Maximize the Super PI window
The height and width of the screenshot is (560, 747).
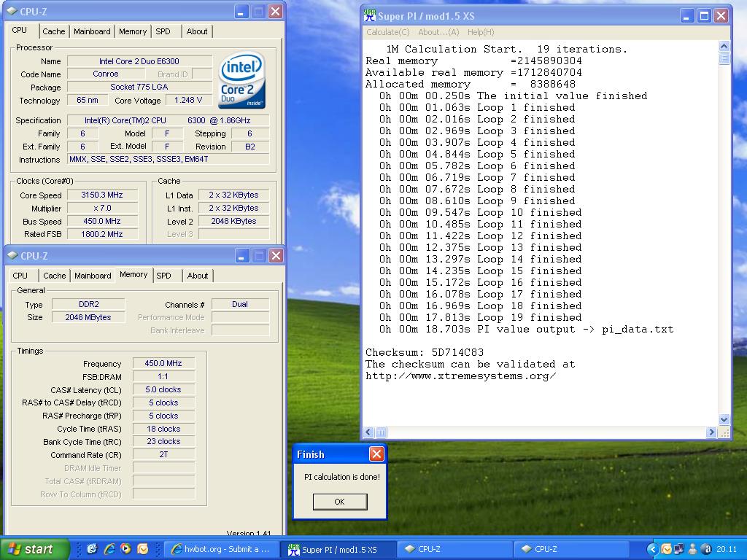point(704,16)
